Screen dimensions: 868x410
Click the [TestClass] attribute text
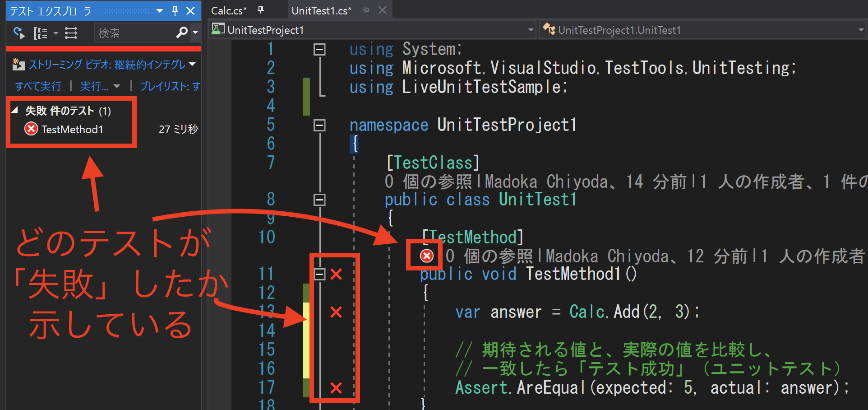point(433,163)
